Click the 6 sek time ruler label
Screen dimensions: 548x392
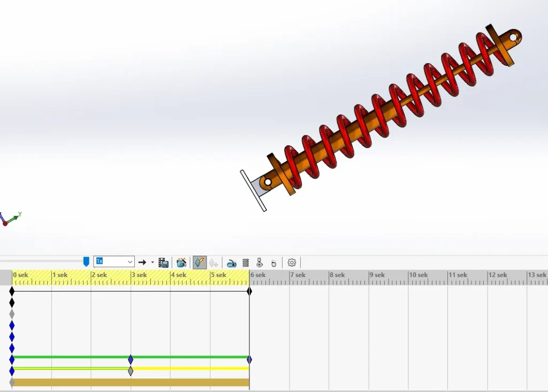point(258,275)
